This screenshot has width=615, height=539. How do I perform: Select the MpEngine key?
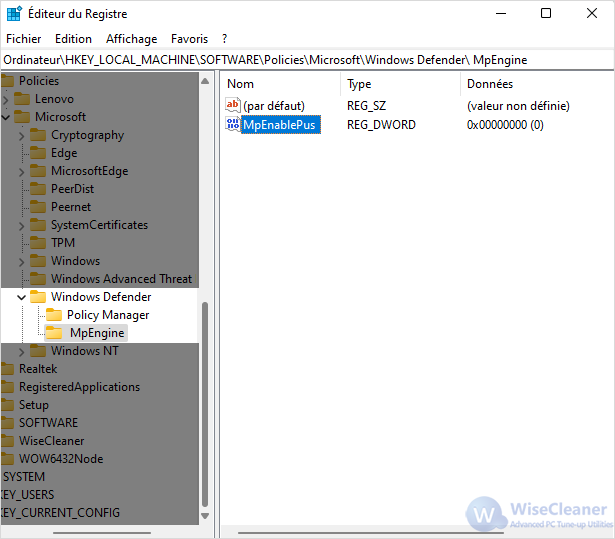97,333
